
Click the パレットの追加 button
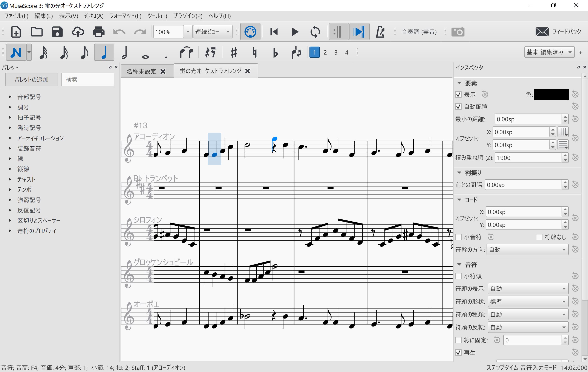pyautogui.click(x=32, y=79)
